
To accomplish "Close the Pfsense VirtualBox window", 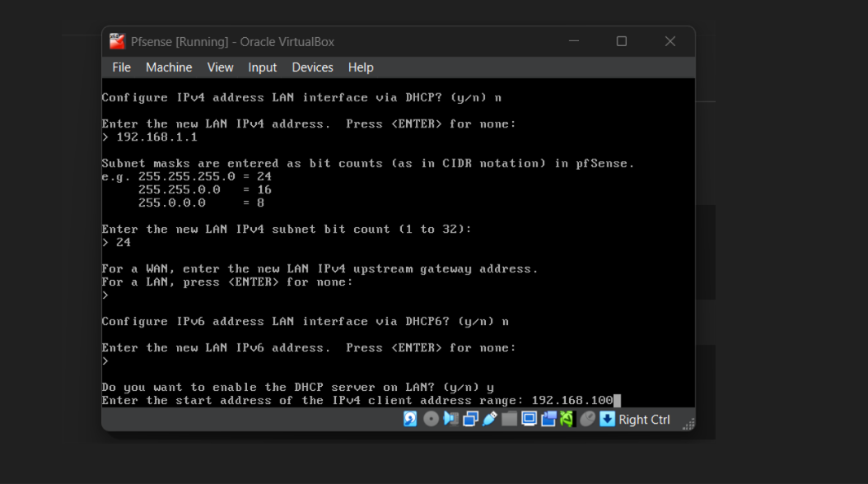I will coord(670,41).
